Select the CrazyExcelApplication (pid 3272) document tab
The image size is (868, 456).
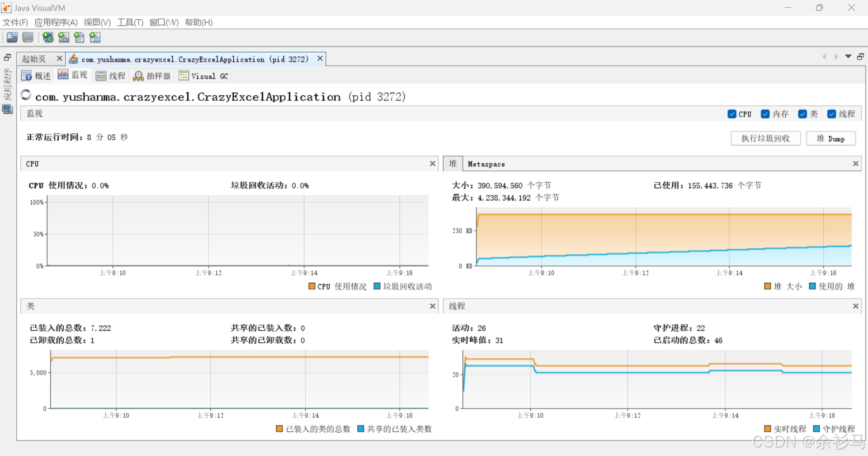pyautogui.click(x=195, y=59)
